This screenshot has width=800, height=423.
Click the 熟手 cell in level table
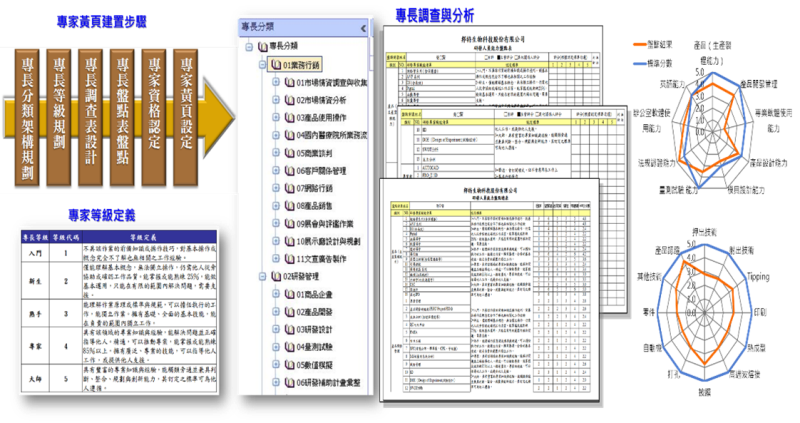(x=35, y=314)
